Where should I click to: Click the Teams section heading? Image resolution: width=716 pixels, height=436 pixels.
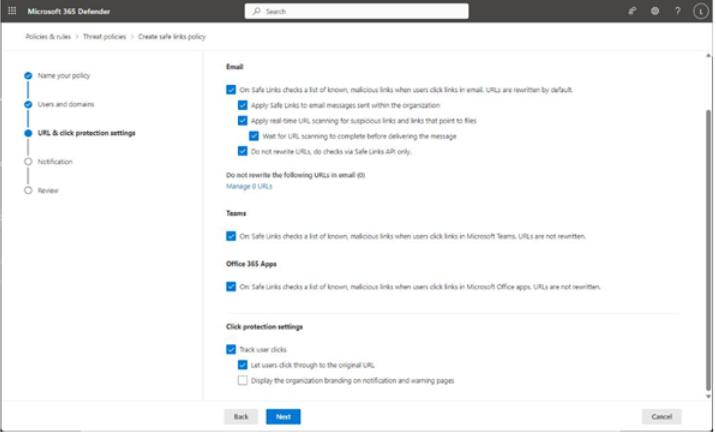click(236, 213)
